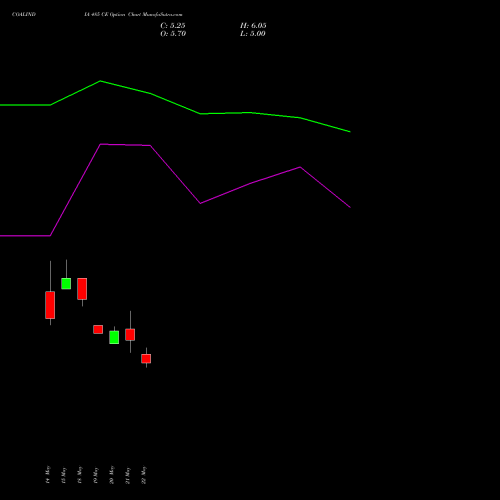Click the 14 May red candlestick
Image resolution: width=500 pixels, height=500 pixels.
pyautogui.click(x=50, y=305)
